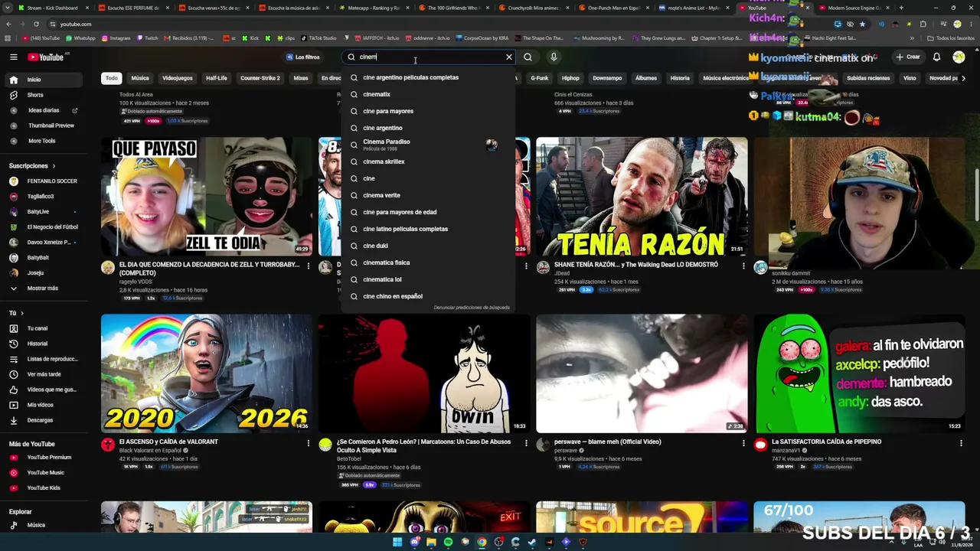Show more filter chips with the arrow
This screenshot has width=980, height=551.
(963, 78)
